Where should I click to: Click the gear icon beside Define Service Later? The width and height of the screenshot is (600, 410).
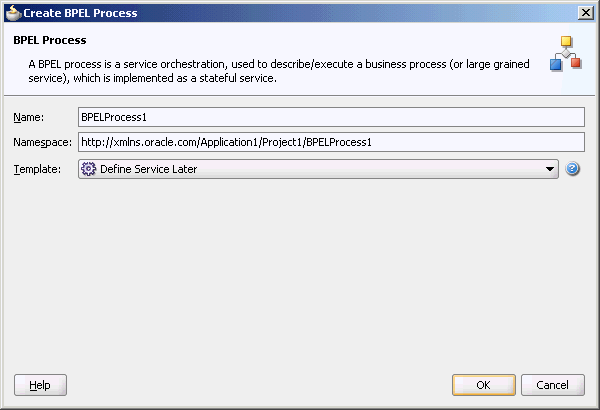pos(88,169)
